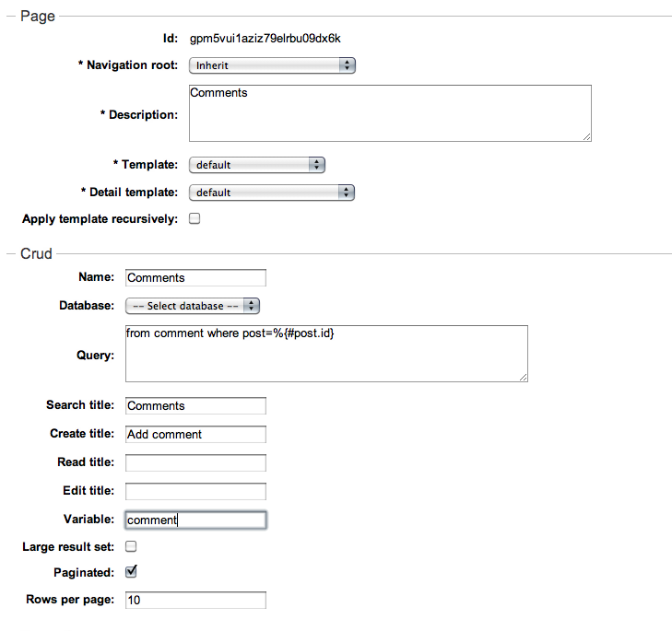
Task: Click the Navigation root stepper arrows
Action: point(348,65)
